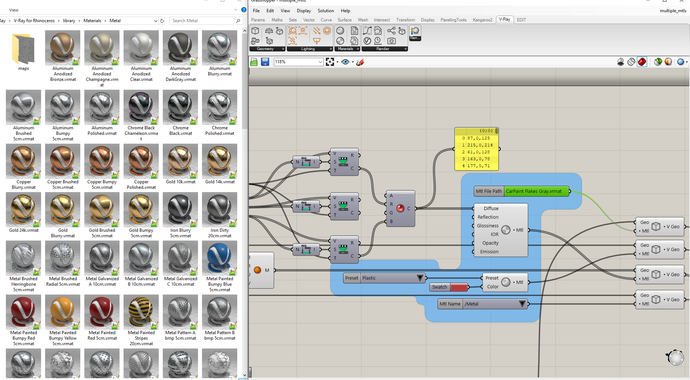Open the zoom level dropdown showing 118%
690x380 pixels.
(x=298, y=62)
